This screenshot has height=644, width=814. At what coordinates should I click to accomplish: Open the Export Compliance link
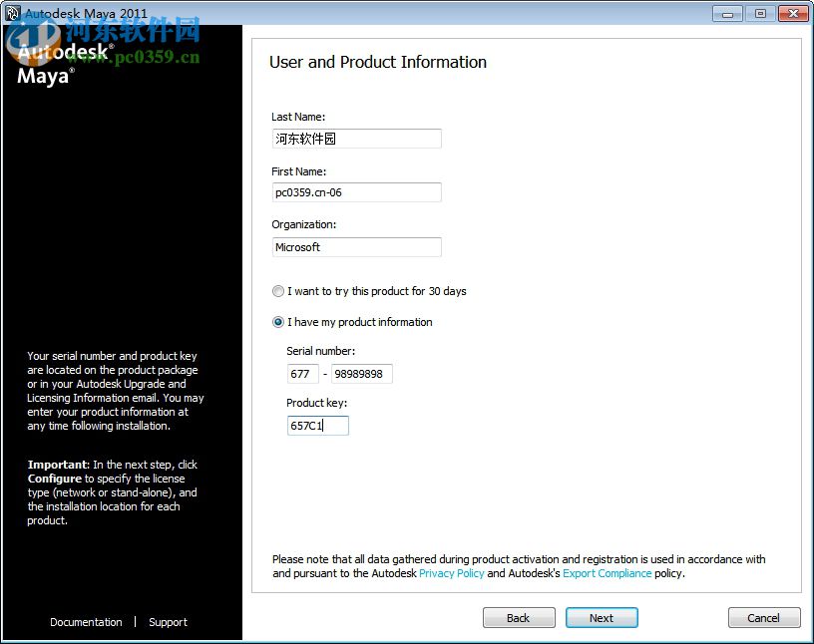pyautogui.click(x=607, y=573)
